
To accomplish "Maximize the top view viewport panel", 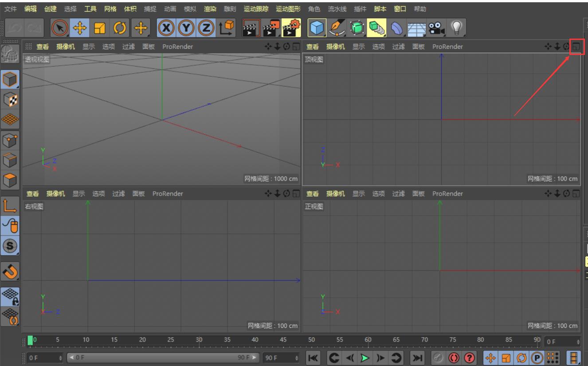I will (x=576, y=47).
